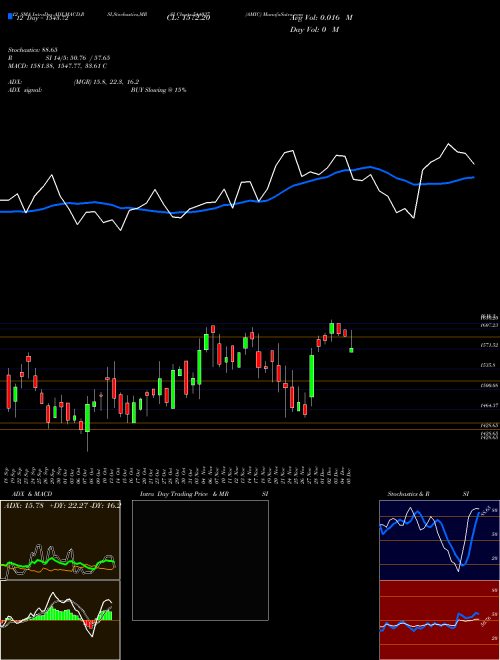The height and width of the screenshot is (660, 500).
Task: Click the SI 14/3: 30.76 / 37.65 text
Action: point(78,58)
